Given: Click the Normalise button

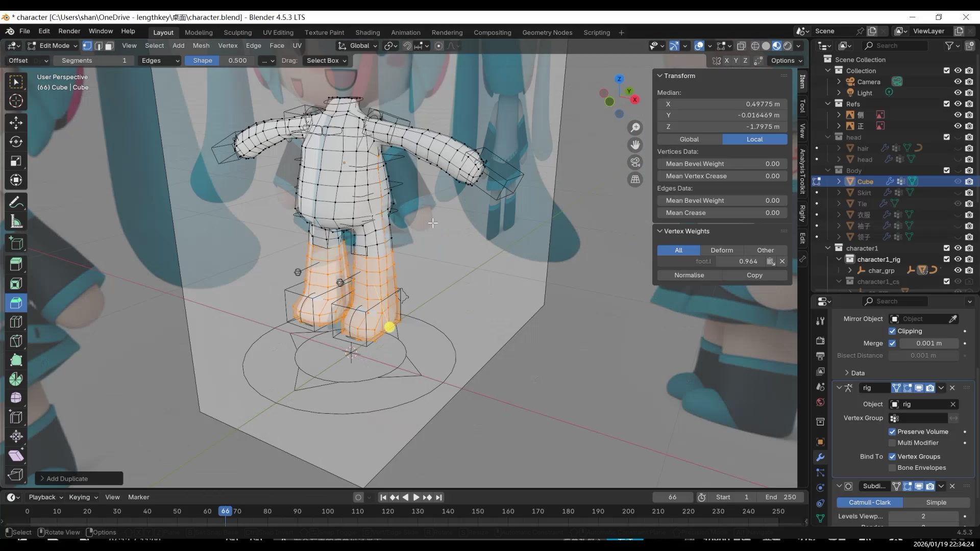Looking at the screenshot, I should 689,275.
